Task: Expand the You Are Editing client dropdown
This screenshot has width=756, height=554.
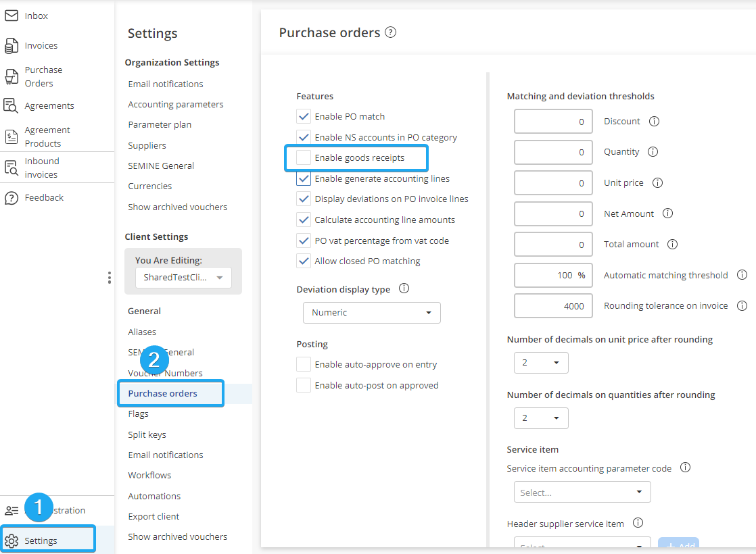Action: (183, 278)
